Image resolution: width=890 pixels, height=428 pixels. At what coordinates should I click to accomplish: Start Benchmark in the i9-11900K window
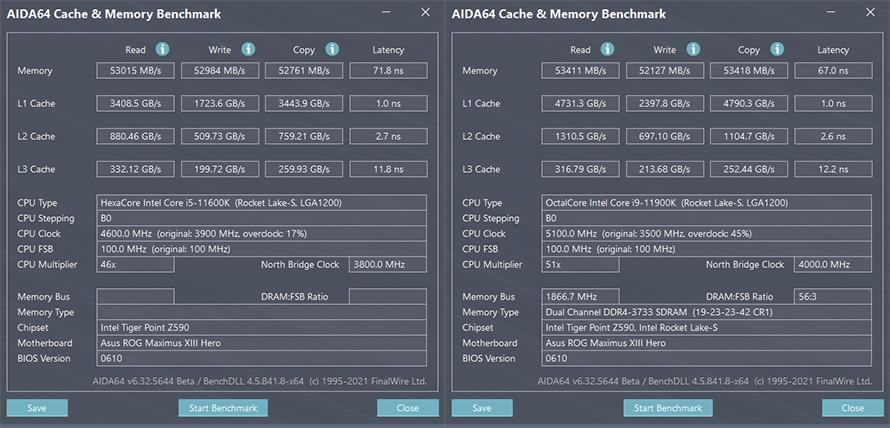click(668, 408)
